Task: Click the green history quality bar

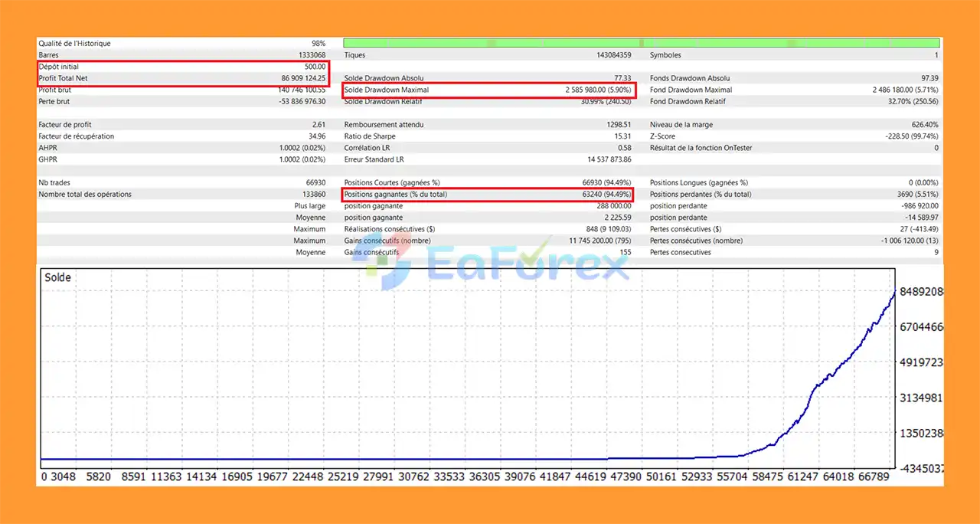Action: pos(641,44)
